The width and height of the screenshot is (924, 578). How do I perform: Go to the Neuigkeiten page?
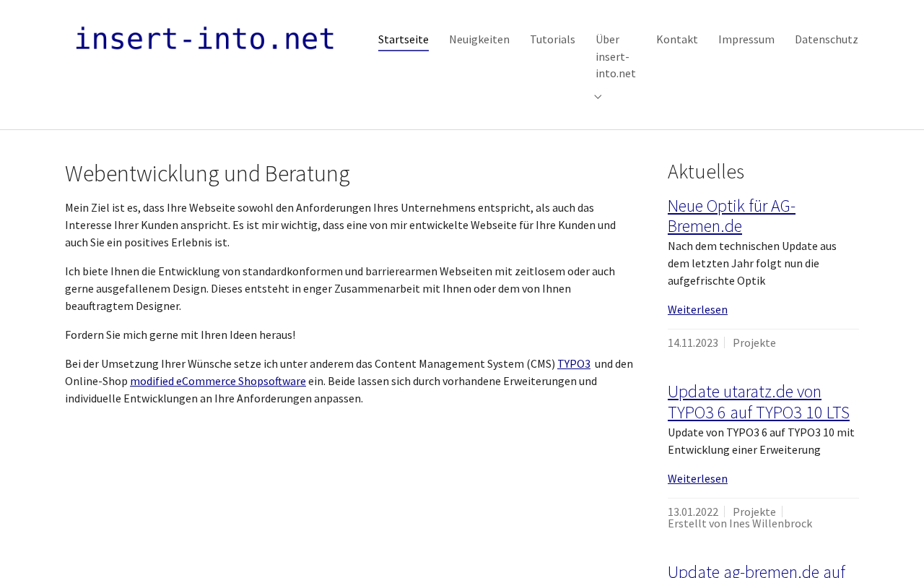(479, 39)
